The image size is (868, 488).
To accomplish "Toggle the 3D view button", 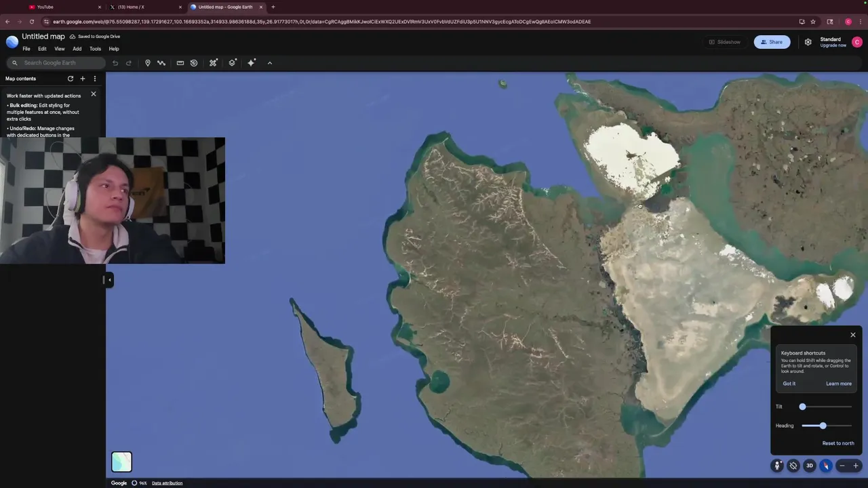I will click(x=810, y=466).
